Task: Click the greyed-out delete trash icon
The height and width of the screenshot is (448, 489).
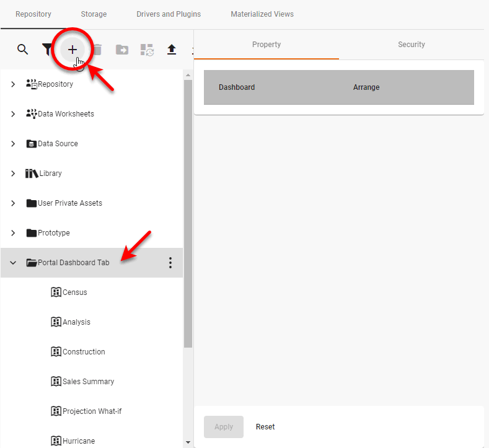Action: tap(97, 50)
